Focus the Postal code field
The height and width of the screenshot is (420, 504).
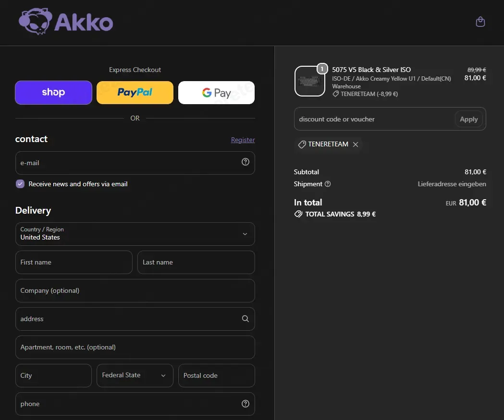coord(217,375)
